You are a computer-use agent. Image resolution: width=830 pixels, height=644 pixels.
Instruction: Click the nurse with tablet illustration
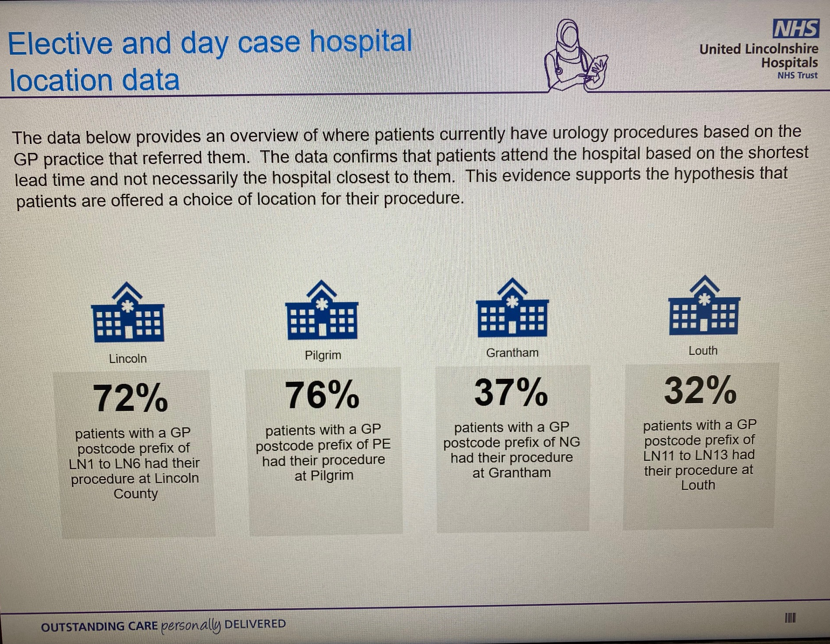coord(576,55)
